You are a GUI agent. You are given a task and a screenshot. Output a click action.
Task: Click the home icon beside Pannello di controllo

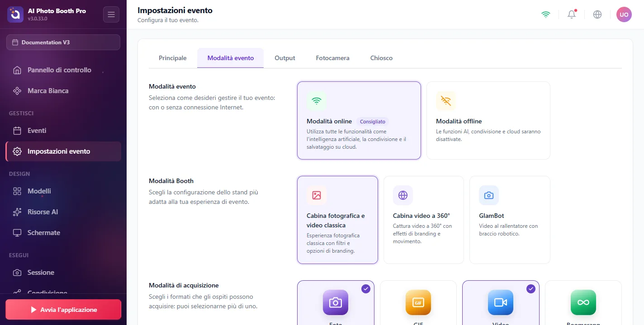(17, 70)
